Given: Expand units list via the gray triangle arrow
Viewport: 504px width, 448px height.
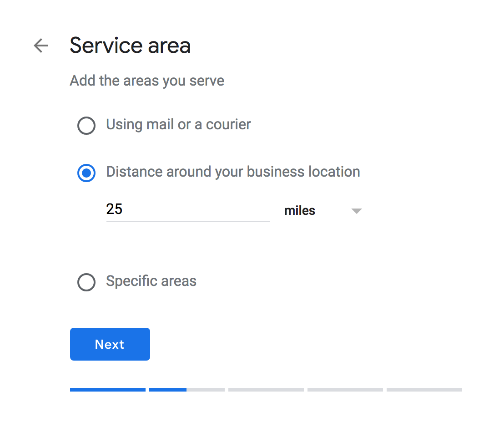Looking at the screenshot, I should pyautogui.click(x=357, y=211).
